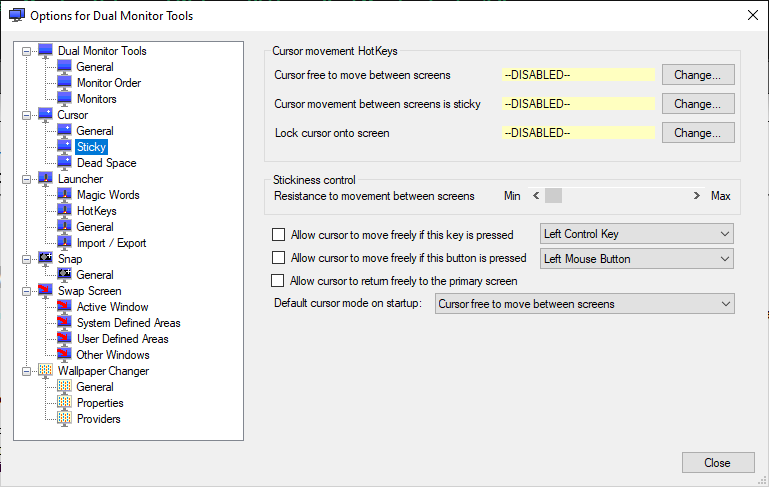The height and width of the screenshot is (487, 769).
Task: Collapse the Wallpaper Changer tree node
Action: click(26, 371)
